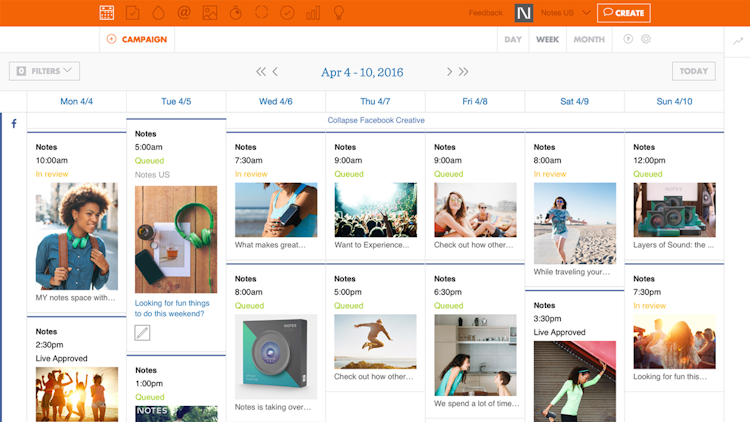
Task: Select the Tue 4/5 column header
Action: pos(176,101)
